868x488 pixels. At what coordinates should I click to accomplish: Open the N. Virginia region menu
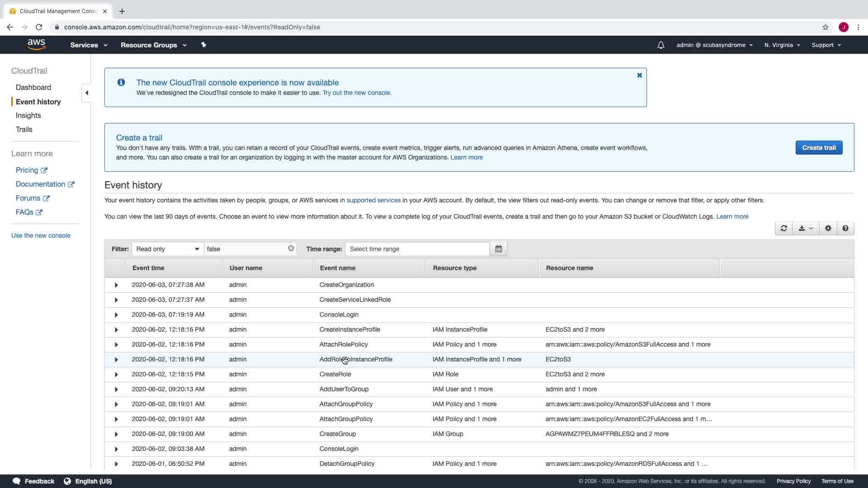(x=782, y=45)
